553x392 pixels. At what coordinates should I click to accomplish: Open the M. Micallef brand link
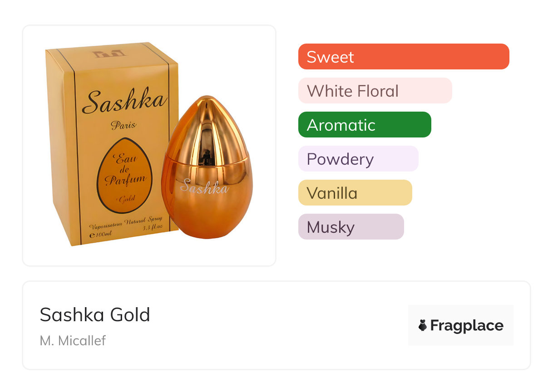[x=73, y=340]
